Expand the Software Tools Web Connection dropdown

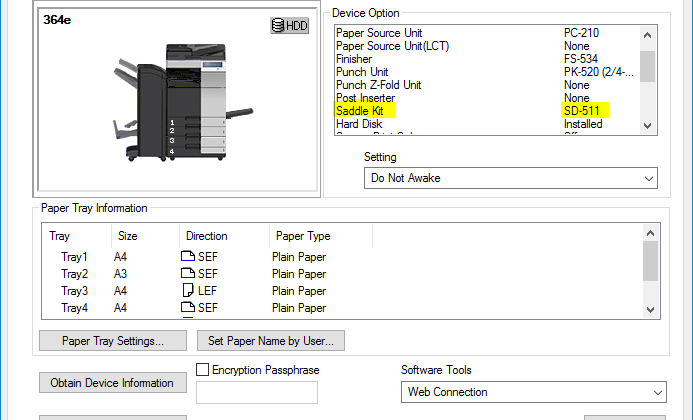point(532,392)
